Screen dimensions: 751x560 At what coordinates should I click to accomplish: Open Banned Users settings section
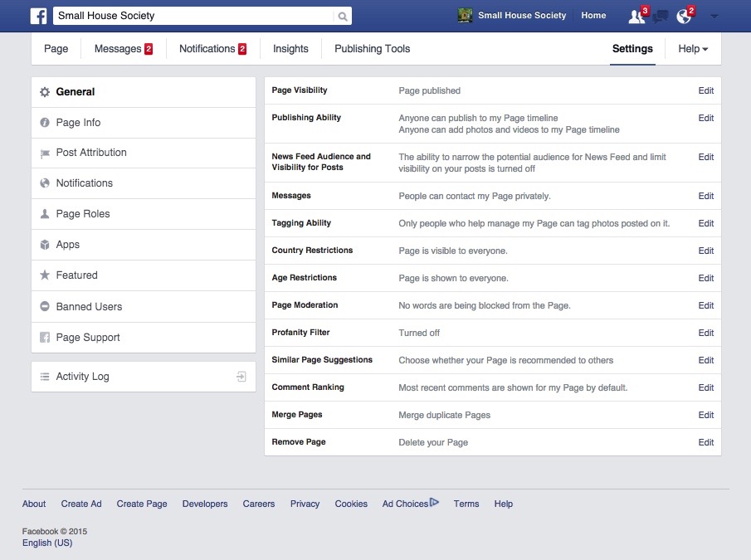[x=144, y=306]
